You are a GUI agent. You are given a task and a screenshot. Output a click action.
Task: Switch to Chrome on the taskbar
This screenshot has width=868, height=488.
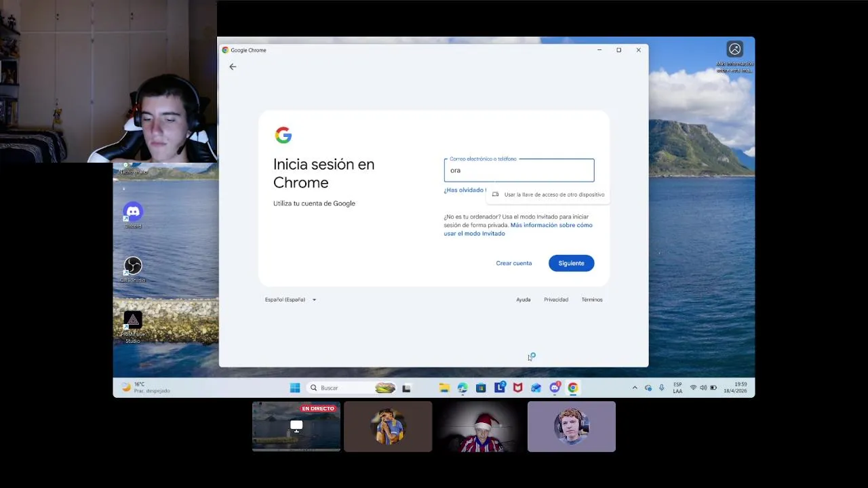[573, 388]
